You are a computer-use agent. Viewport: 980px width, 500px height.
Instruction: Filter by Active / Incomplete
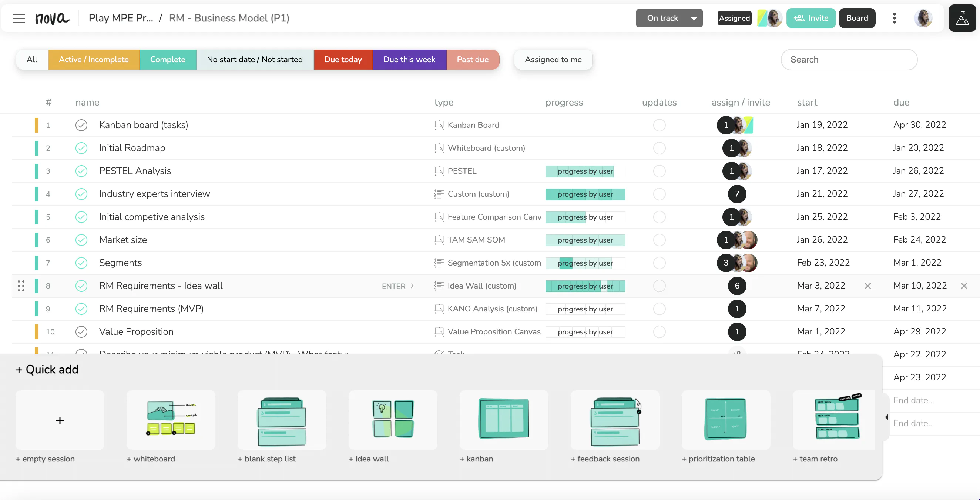tap(94, 59)
